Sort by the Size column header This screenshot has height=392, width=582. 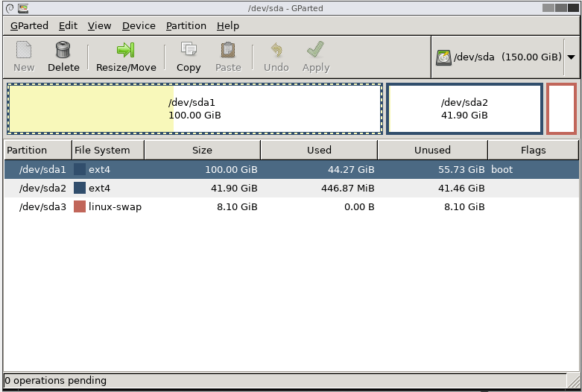[x=202, y=150]
